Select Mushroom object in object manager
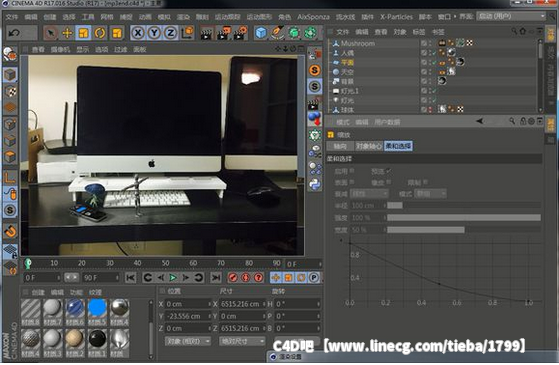The height and width of the screenshot is (365, 559). [x=358, y=43]
